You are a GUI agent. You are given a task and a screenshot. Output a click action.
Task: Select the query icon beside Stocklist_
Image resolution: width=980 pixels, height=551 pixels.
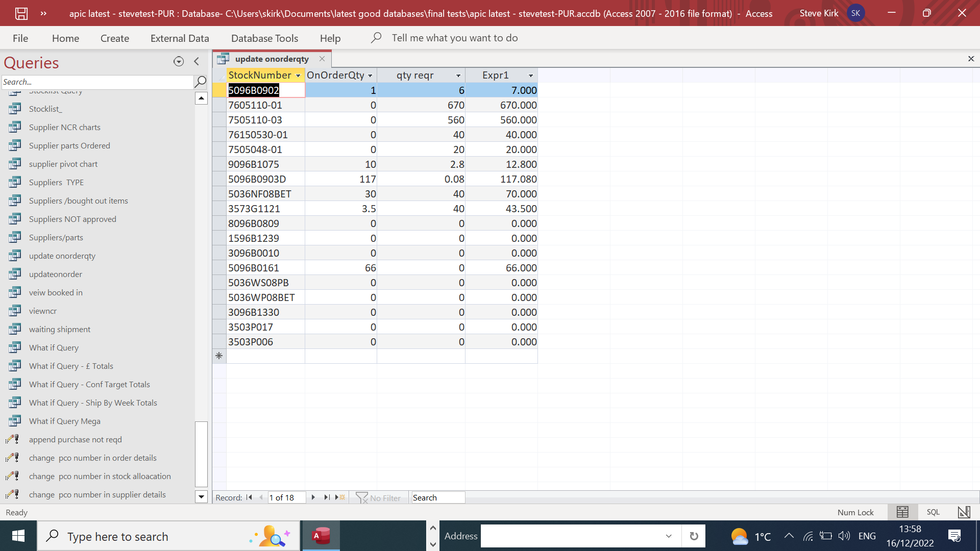[15, 109]
